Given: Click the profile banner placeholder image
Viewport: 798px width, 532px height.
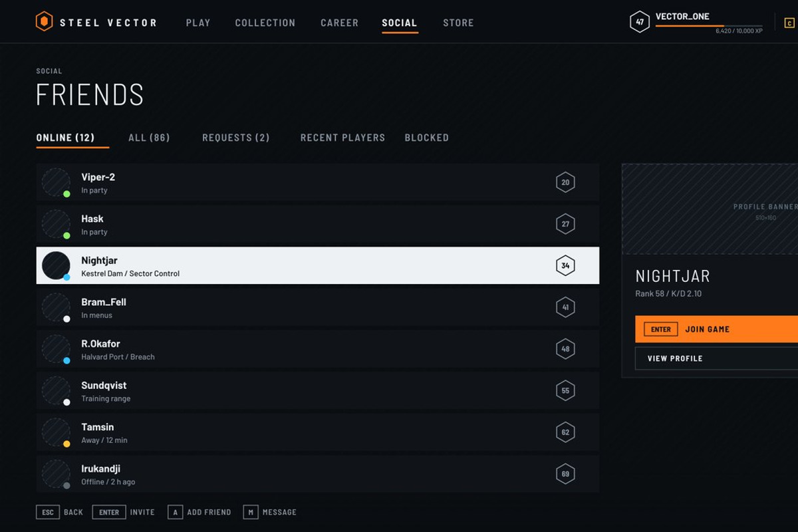Looking at the screenshot, I should [x=710, y=209].
